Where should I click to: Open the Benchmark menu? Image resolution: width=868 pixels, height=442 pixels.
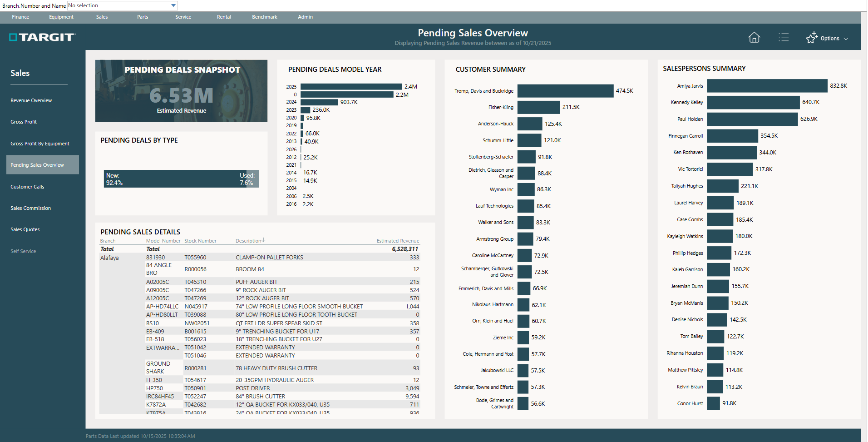[x=264, y=17]
